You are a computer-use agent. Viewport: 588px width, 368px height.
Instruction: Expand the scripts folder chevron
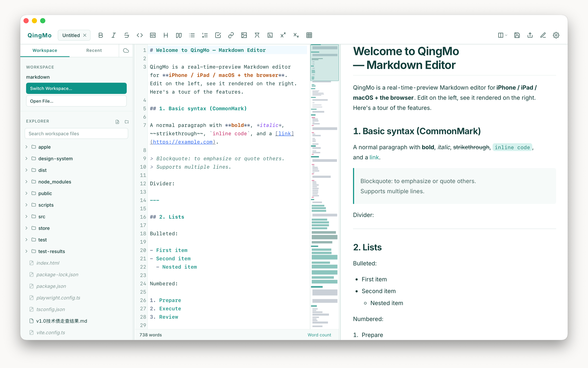tap(27, 205)
